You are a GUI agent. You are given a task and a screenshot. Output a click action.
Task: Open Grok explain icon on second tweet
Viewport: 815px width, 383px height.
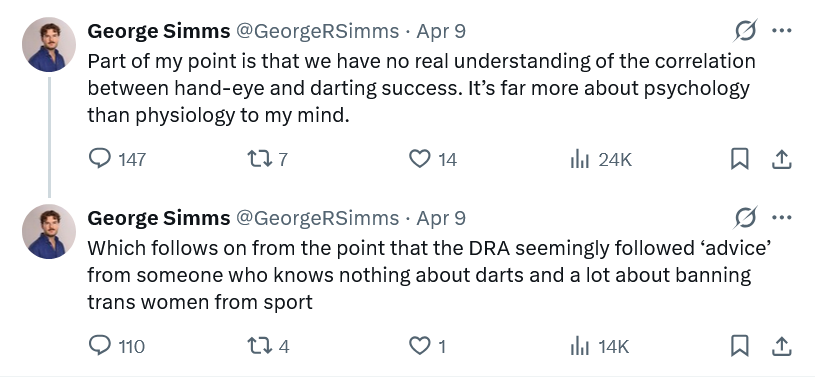point(745,218)
